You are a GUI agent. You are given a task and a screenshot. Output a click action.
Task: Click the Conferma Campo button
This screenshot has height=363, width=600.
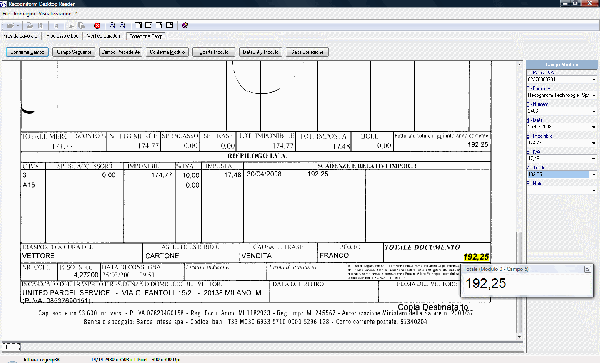(x=27, y=52)
